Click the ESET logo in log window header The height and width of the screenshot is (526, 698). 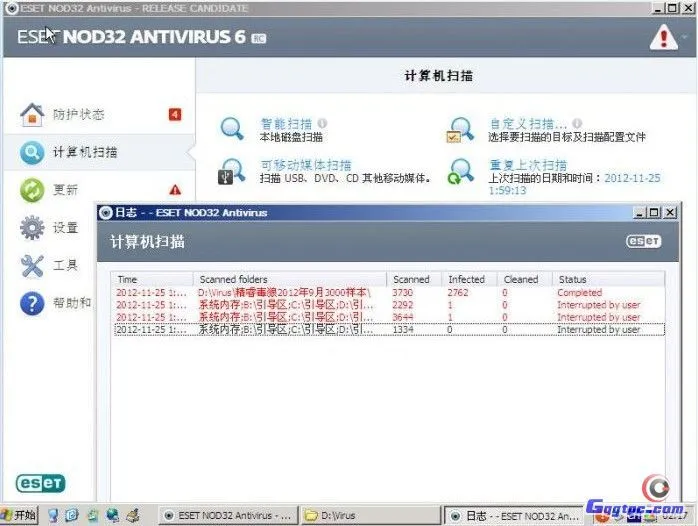(x=643, y=241)
